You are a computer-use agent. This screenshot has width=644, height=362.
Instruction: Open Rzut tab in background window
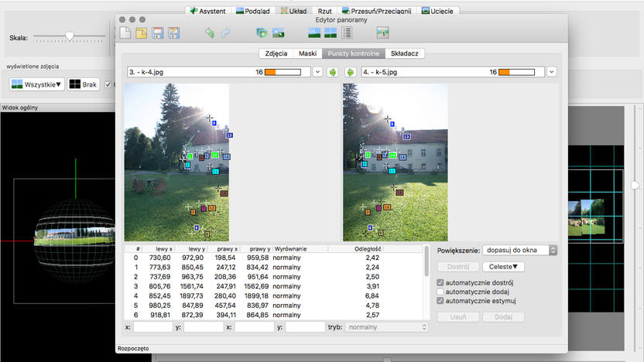324,11
